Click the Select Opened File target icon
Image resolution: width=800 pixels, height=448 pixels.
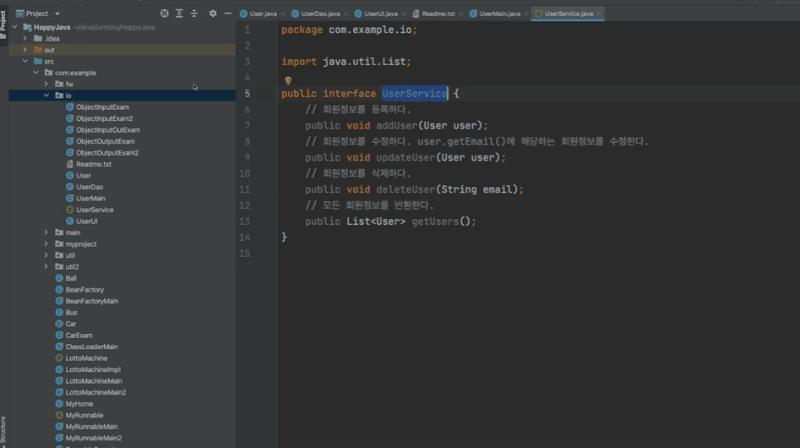click(x=164, y=14)
